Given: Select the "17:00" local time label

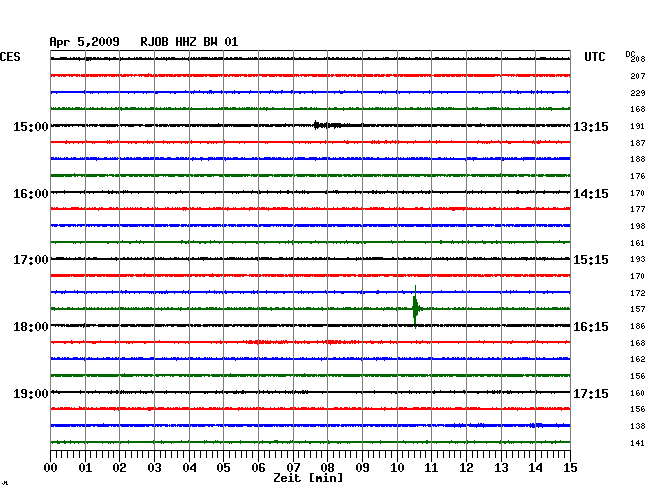Looking at the screenshot, I should tap(31, 260).
